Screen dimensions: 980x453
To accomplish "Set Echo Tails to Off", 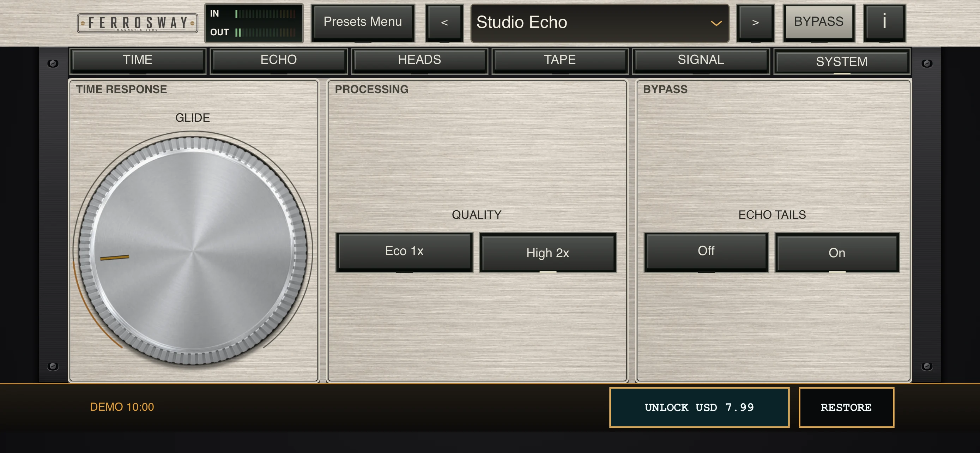I will point(706,252).
